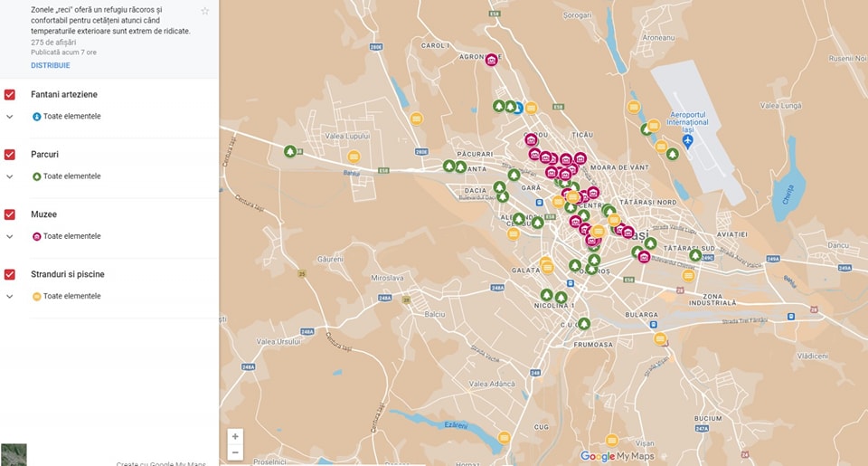Zoom out with the minus button
Image resolution: width=868 pixels, height=466 pixels.
pos(235,452)
